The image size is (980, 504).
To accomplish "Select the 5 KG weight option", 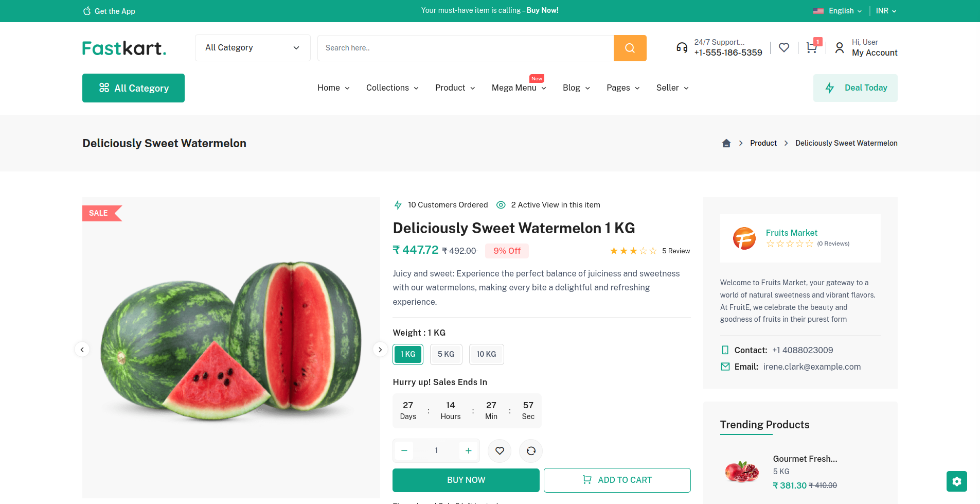I will pyautogui.click(x=446, y=354).
